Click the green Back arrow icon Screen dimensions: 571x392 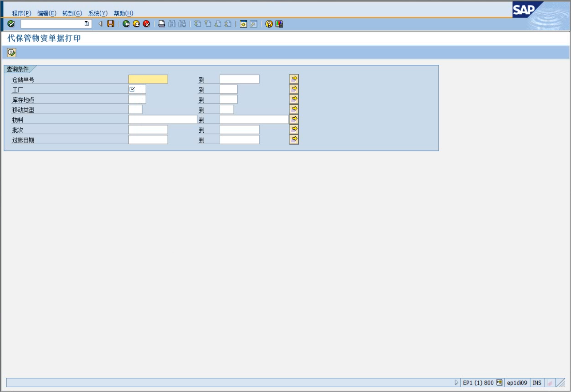pyautogui.click(x=127, y=24)
